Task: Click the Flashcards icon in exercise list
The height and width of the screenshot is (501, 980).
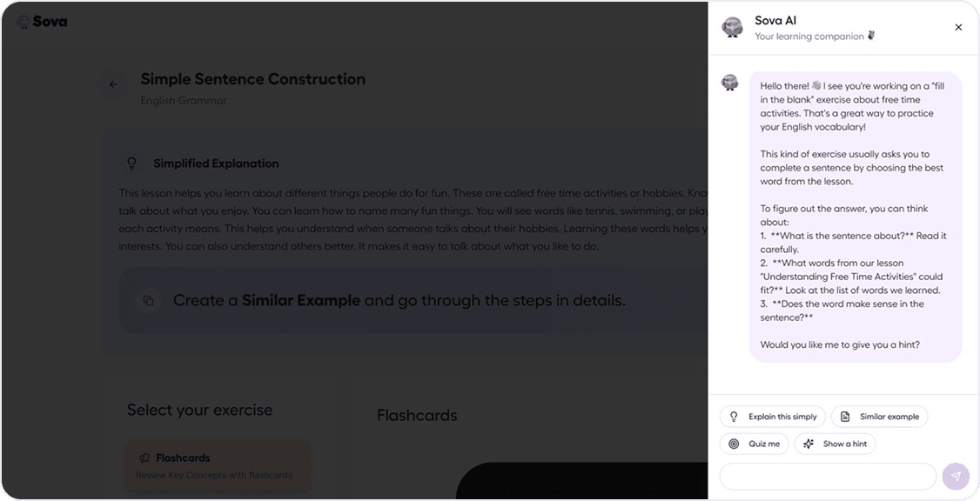Action: pyautogui.click(x=144, y=458)
